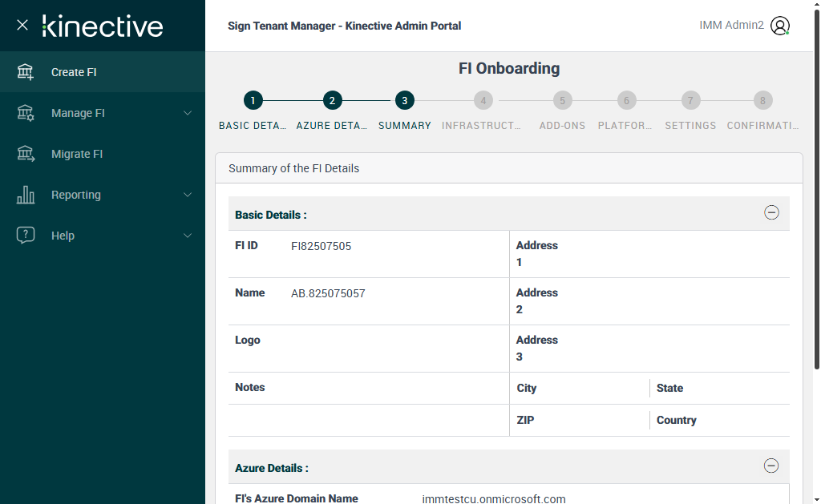Viewport: 821px width, 504px height.
Task: Close the sidebar with the X icon
Action: click(22, 25)
